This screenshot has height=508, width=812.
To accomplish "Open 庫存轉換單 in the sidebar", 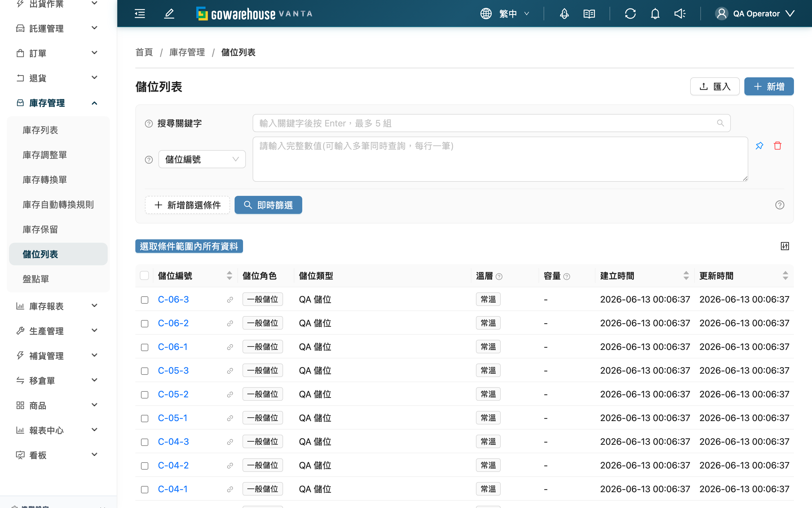I will [x=58, y=180].
